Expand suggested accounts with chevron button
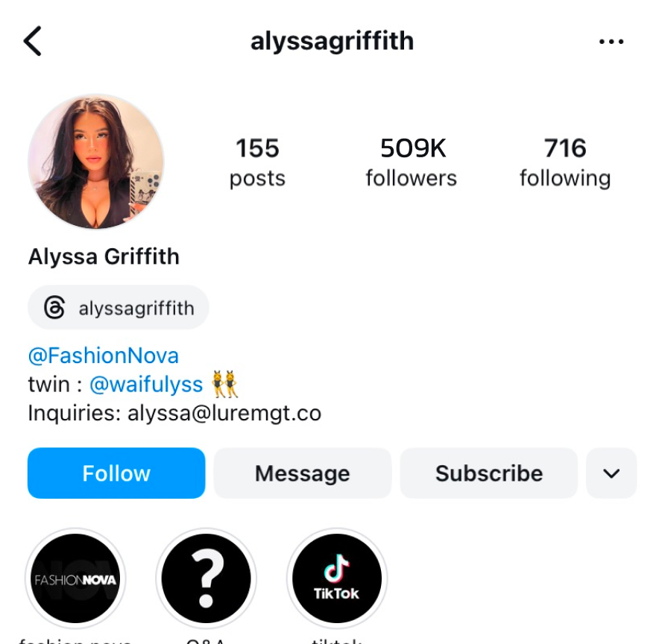The width and height of the screenshot is (665, 644). click(x=611, y=473)
